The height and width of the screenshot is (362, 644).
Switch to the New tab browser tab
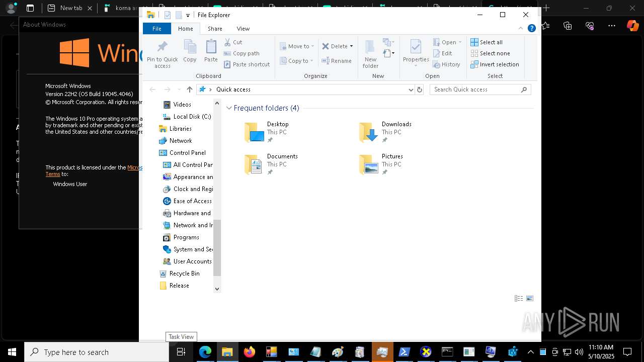(x=70, y=8)
